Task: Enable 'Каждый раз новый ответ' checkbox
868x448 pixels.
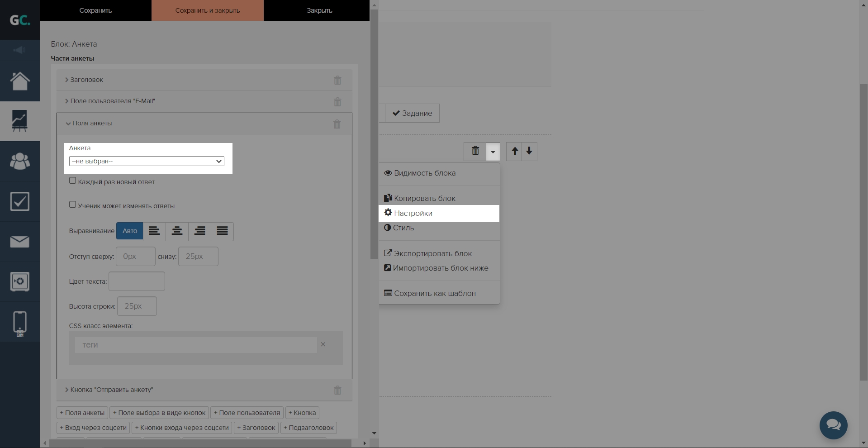Action: (x=72, y=181)
